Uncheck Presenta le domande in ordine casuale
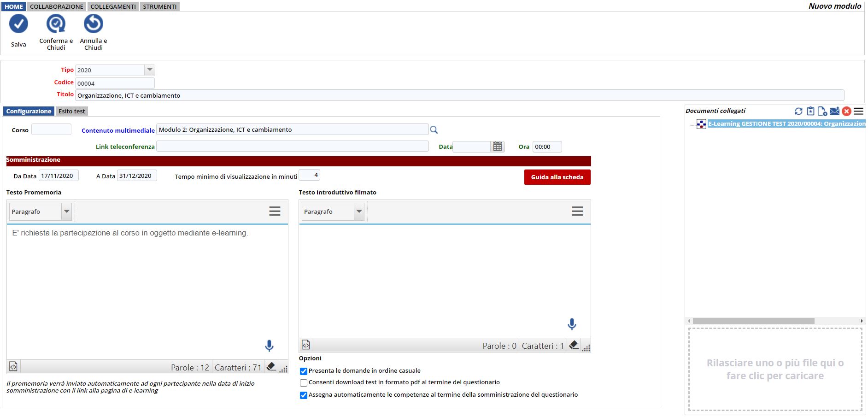This screenshot has height=417, width=868. pos(304,371)
